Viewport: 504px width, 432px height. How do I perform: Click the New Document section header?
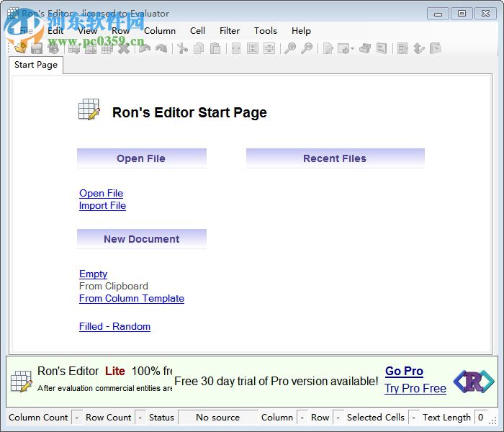[x=141, y=239]
